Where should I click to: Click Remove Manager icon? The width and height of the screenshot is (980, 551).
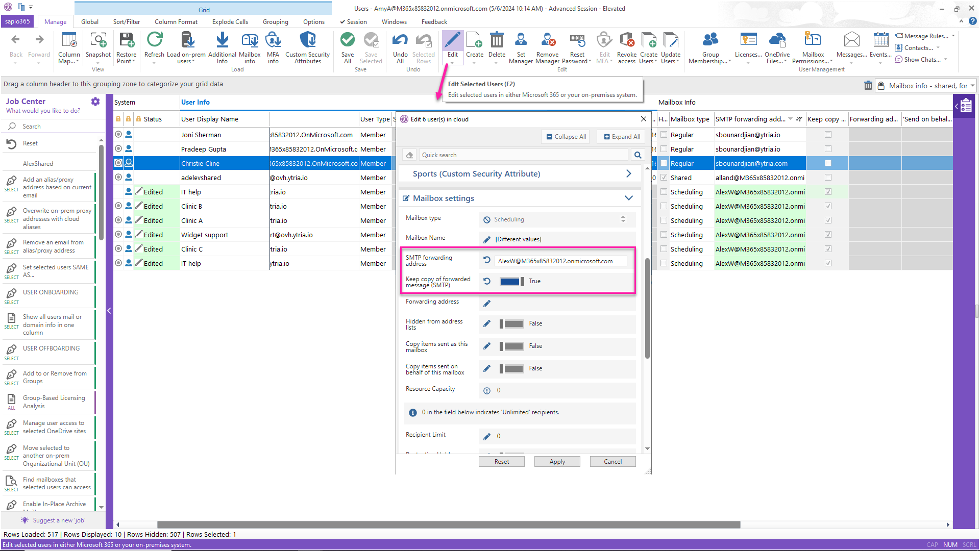(548, 40)
